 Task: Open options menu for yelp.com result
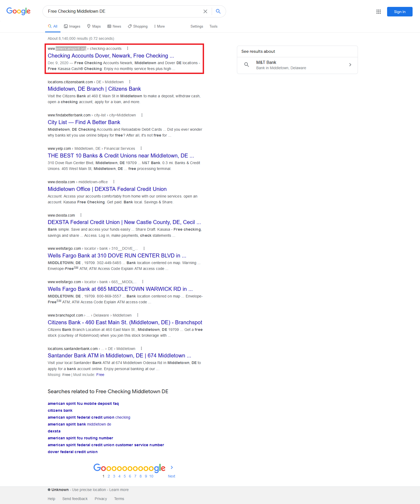tap(141, 148)
